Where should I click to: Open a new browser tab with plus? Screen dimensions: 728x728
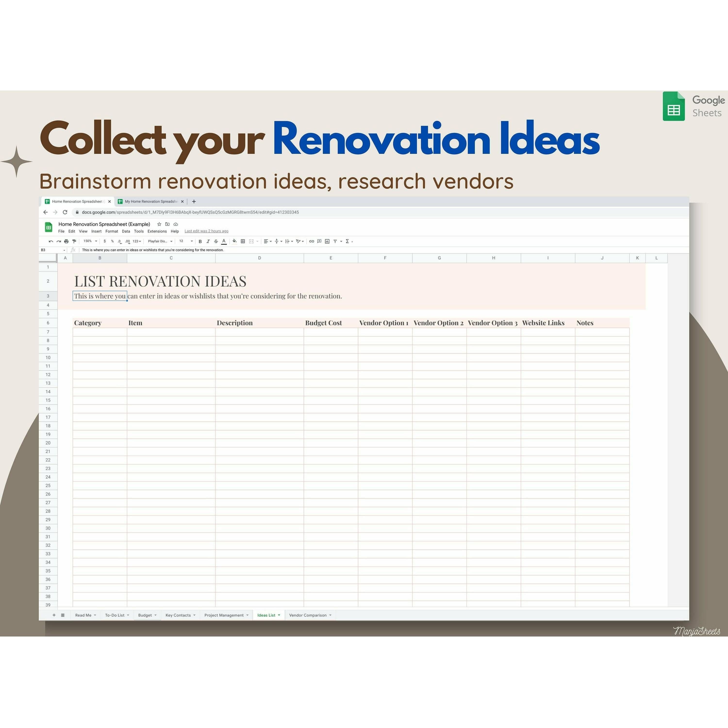pos(194,202)
